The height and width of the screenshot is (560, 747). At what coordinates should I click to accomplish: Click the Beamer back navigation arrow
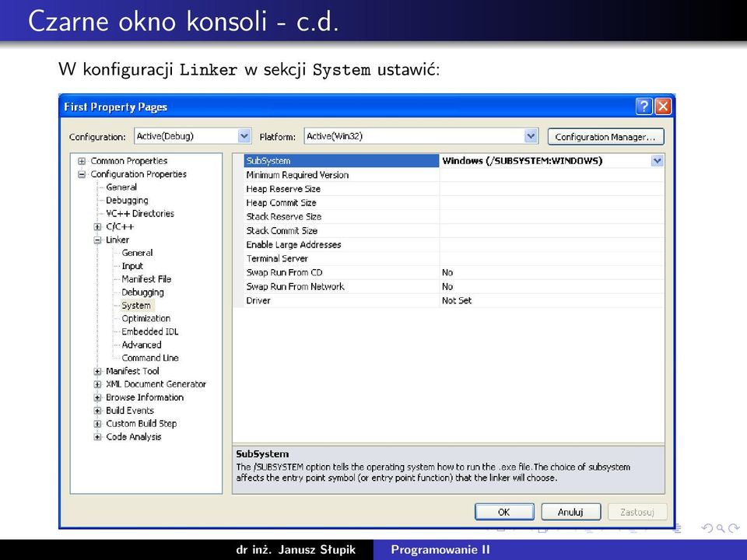pos(707,528)
